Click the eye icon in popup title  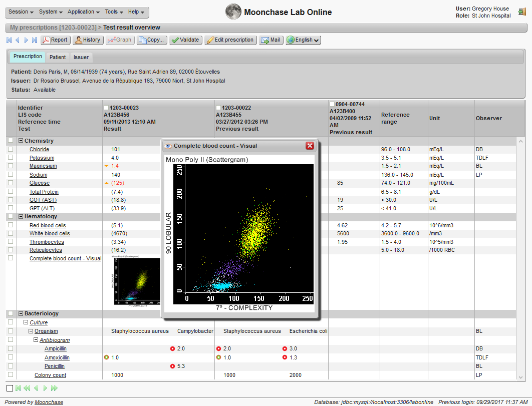tap(168, 146)
